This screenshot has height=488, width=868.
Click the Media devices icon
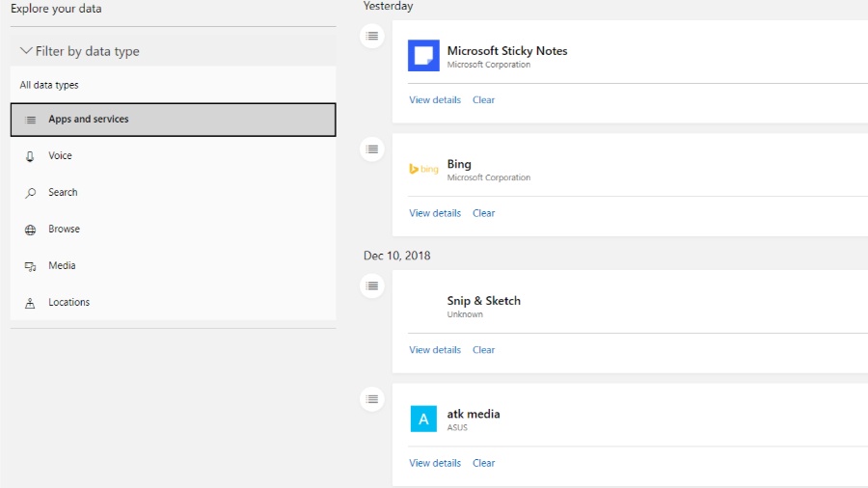click(x=31, y=267)
